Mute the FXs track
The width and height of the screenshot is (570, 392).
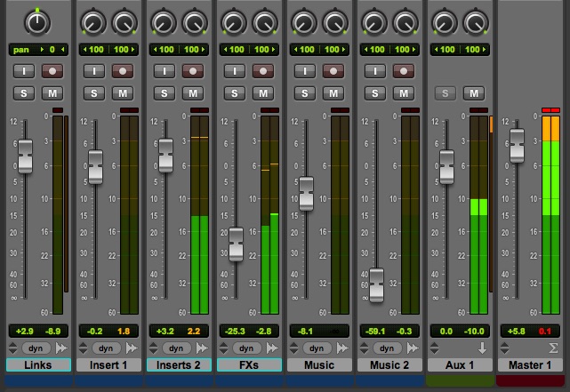click(x=263, y=93)
